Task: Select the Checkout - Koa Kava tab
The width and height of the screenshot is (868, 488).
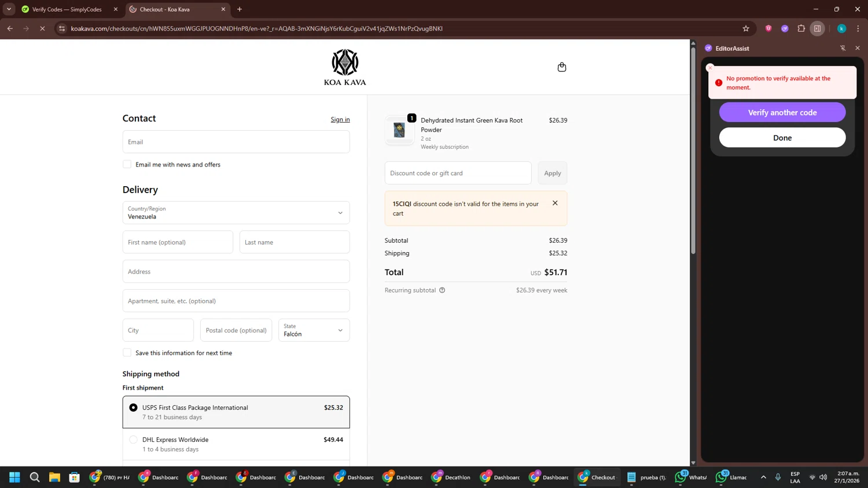Action: tap(176, 9)
